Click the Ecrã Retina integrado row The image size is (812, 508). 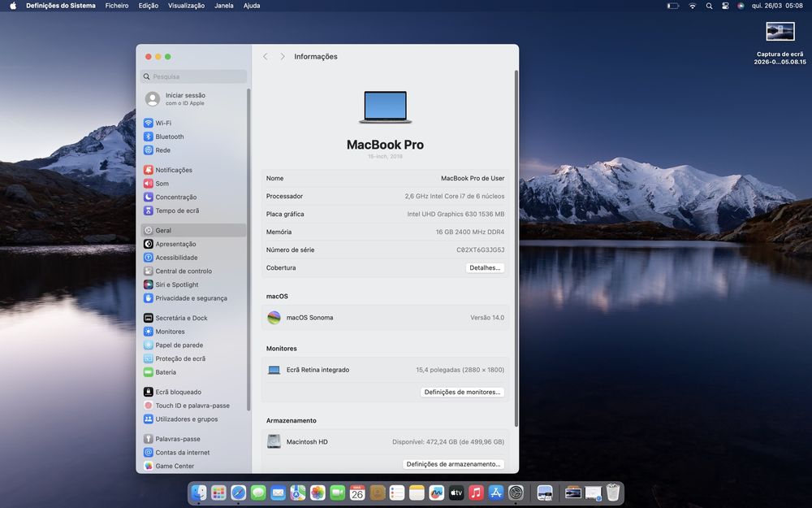click(385, 370)
